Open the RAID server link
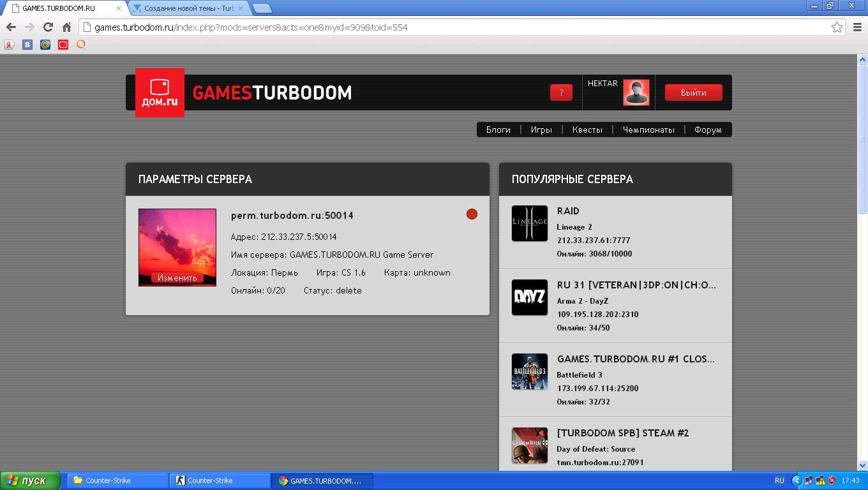868x490 pixels. tap(568, 211)
